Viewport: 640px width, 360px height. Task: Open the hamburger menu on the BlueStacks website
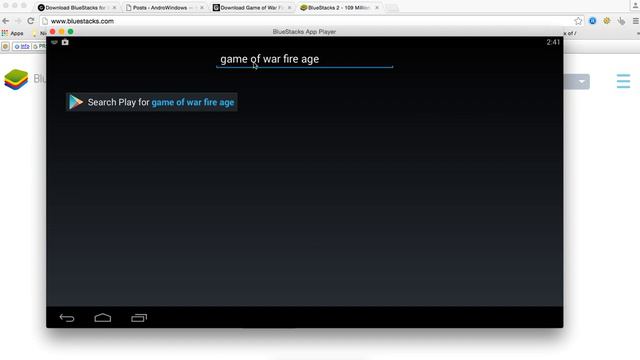(623, 81)
